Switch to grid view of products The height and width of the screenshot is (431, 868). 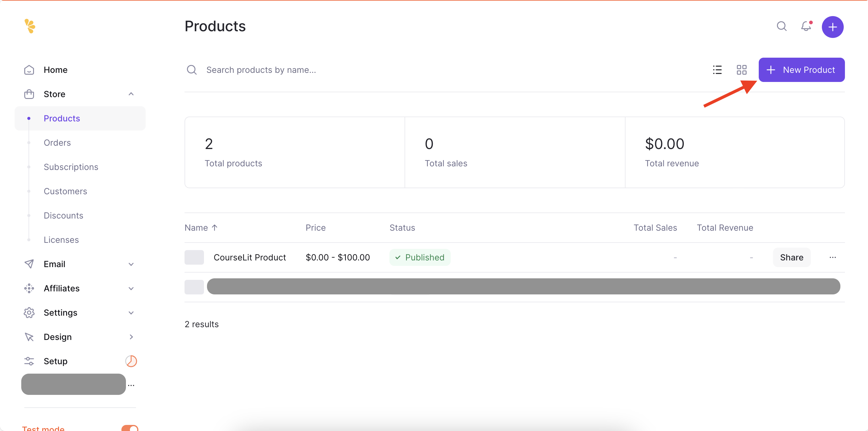pyautogui.click(x=742, y=70)
